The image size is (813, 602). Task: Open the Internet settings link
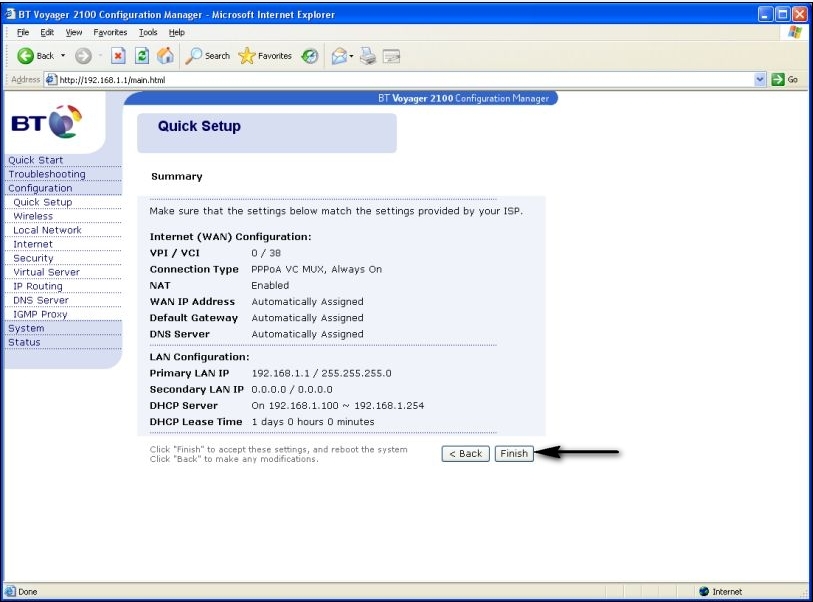pyautogui.click(x=33, y=244)
